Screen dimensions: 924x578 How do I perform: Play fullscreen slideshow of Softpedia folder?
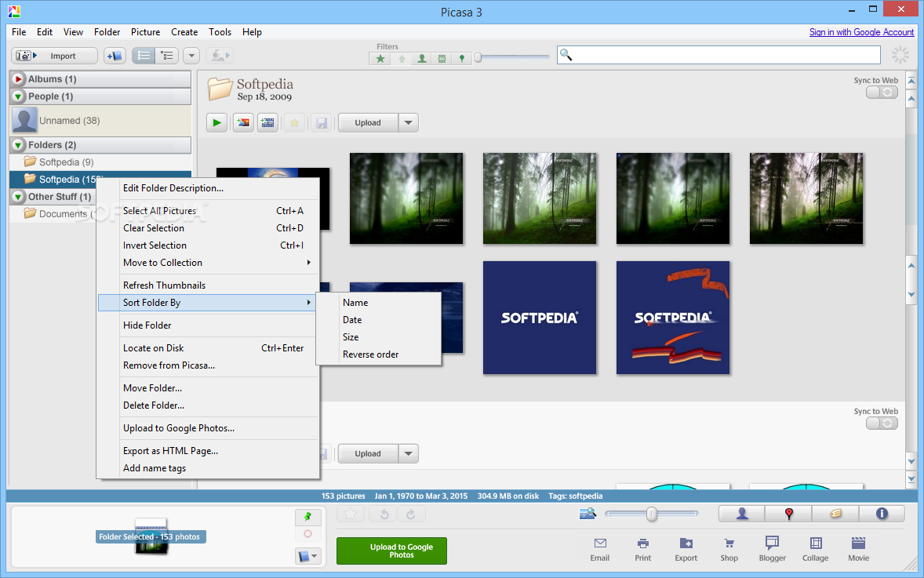[x=216, y=122]
